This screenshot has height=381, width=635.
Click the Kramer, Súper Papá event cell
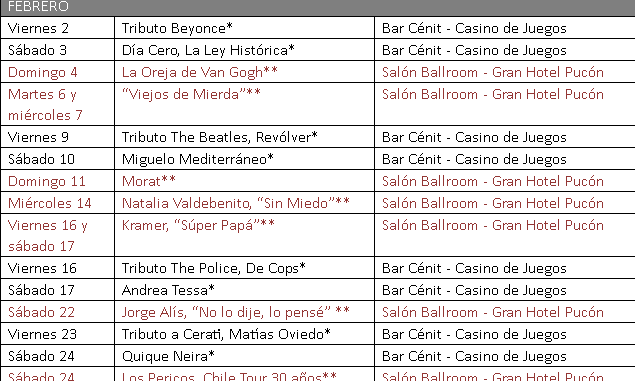point(245,235)
